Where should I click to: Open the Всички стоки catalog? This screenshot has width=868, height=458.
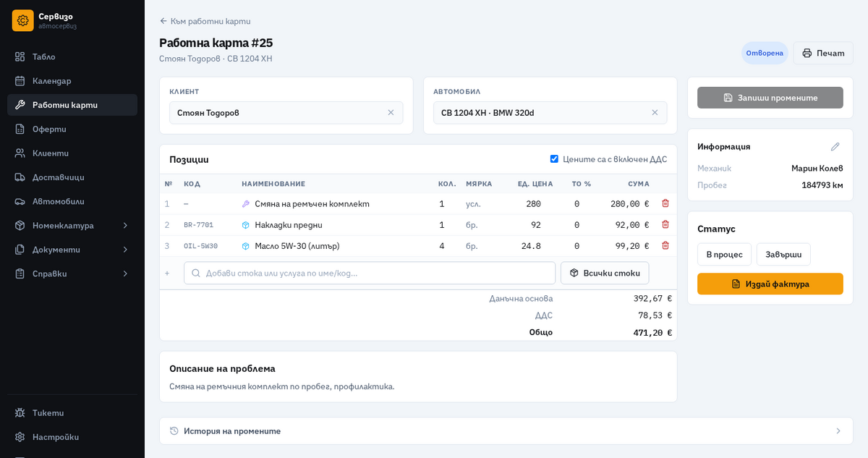tap(605, 273)
